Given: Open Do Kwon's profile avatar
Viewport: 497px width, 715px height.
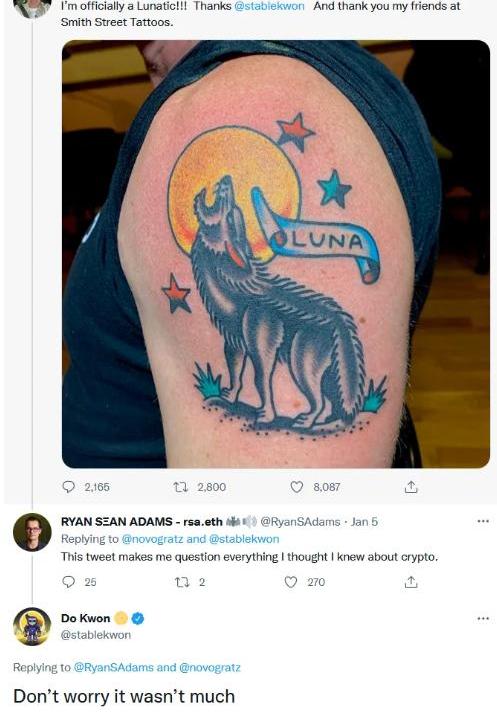Looking at the screenshot, I should [x=32, y=627].
